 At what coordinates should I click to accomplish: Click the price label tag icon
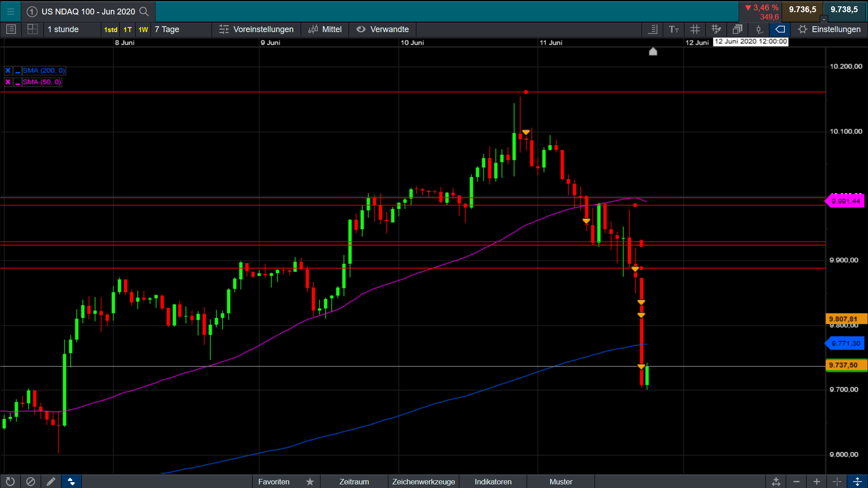(780, 29)
